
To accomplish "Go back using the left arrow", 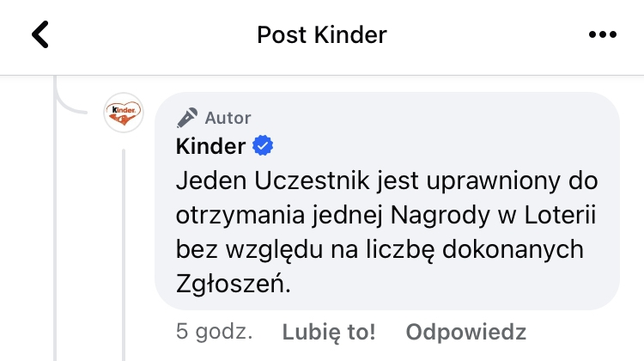I will pos(40,35).
